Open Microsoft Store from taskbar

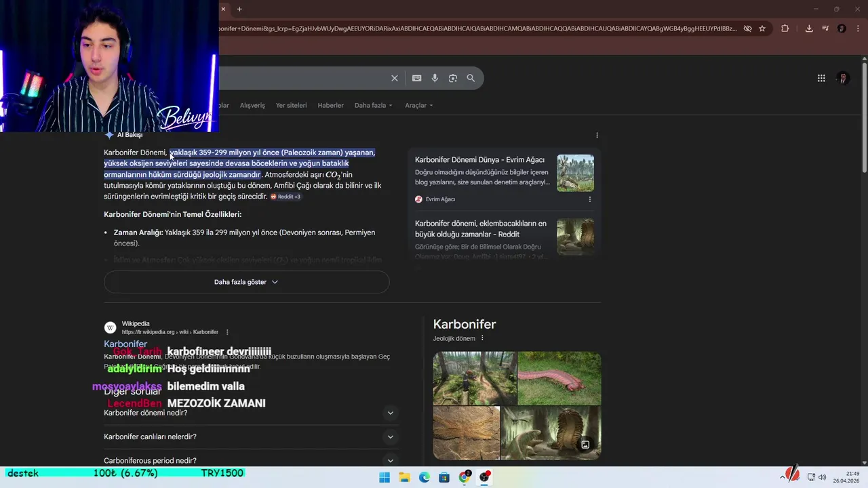click(x=444, y=477)
